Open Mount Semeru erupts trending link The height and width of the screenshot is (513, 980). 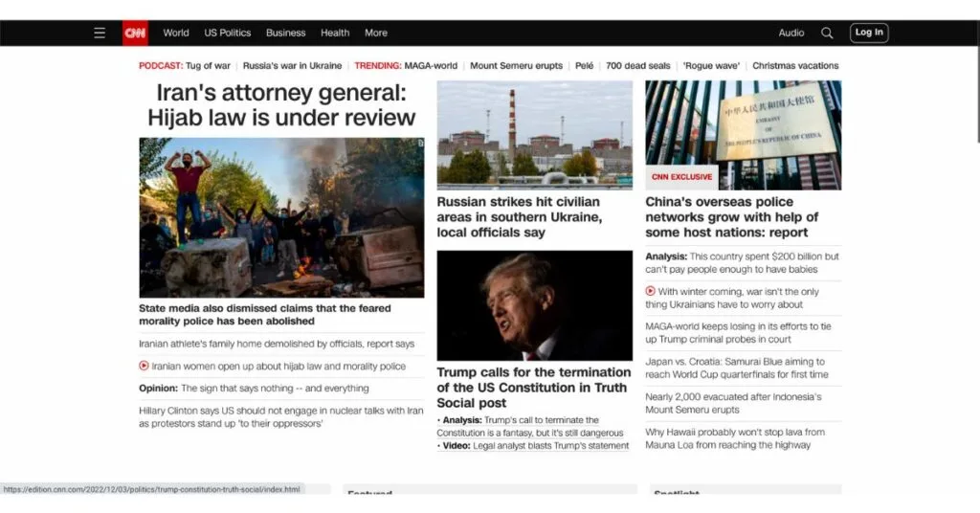(x=516, y=66)
